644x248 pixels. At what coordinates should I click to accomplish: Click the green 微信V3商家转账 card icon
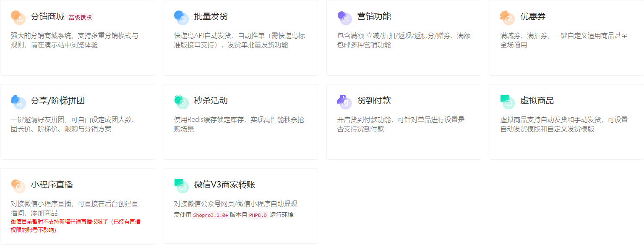[x=181, y=185]
